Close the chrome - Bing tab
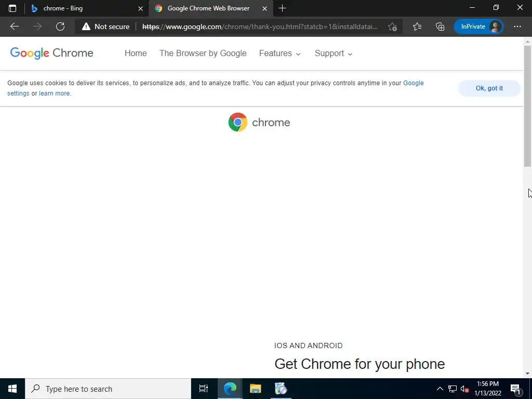This screenshot has width=532, height=399. pyautogui.click(x=140, y=8)
